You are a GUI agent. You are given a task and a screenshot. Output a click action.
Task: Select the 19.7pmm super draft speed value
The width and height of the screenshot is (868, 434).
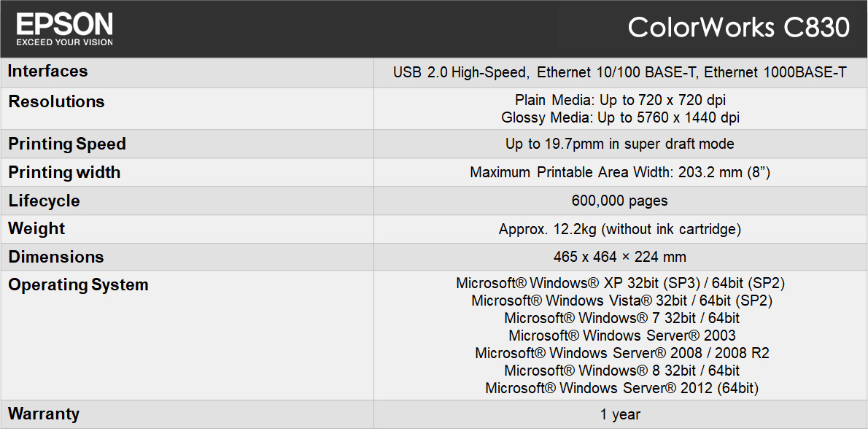620,144
